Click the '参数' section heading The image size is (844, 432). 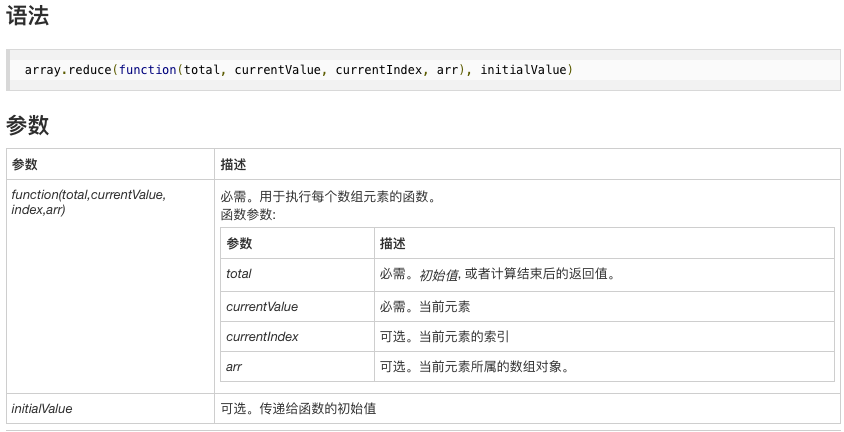[x=27, y=125]
